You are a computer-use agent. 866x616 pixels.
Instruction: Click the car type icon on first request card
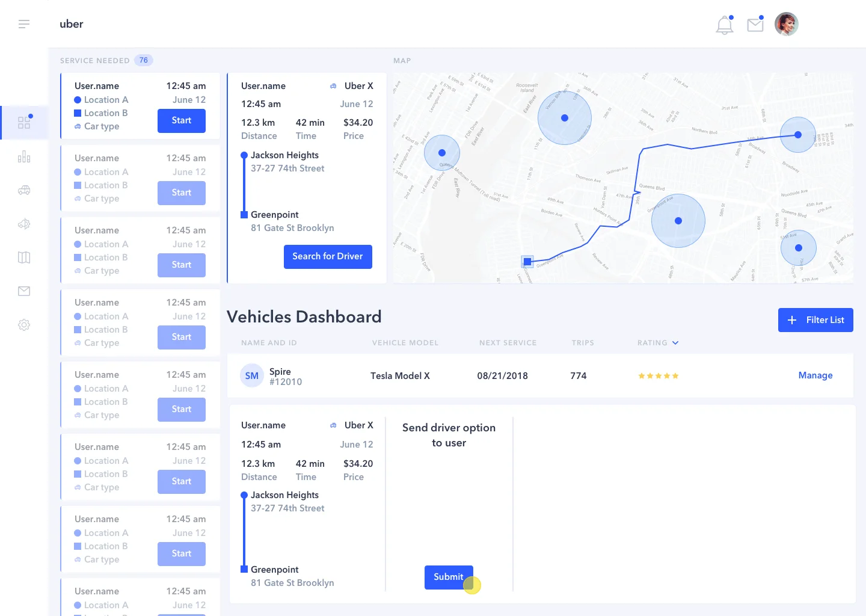[78, 126]
